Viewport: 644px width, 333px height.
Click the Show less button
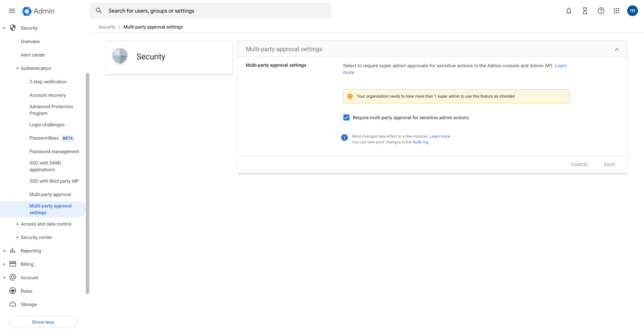point(43,322)
